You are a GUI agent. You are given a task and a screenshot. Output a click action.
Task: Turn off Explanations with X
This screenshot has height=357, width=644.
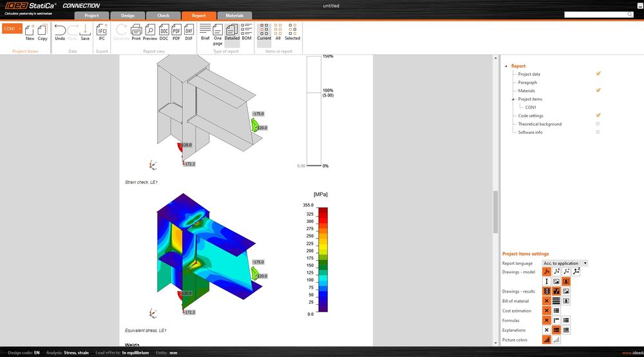point(547,330)
